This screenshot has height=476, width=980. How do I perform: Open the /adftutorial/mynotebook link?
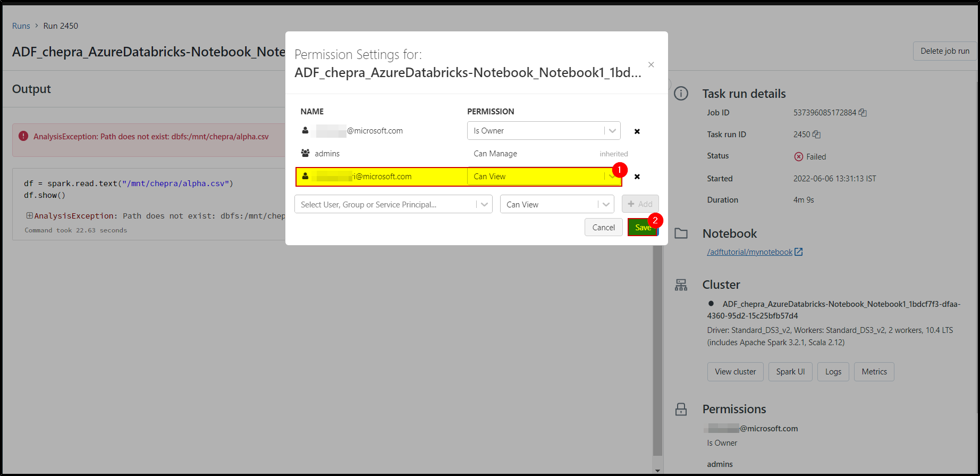click(749, 252)
